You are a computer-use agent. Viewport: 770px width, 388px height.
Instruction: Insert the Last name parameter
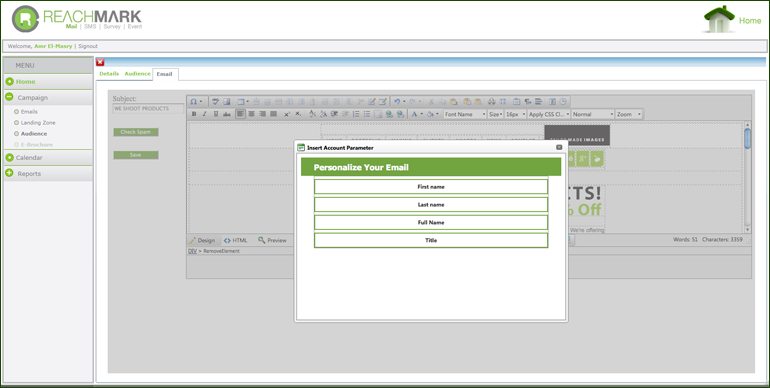tap(431, 204)
